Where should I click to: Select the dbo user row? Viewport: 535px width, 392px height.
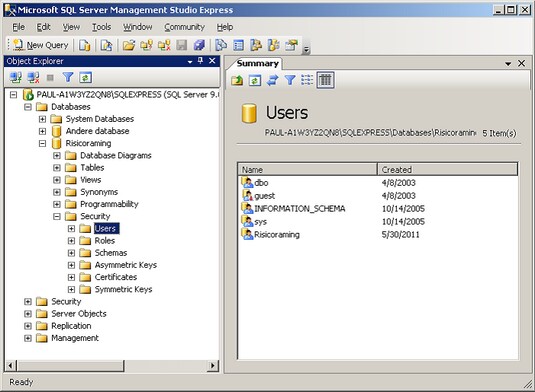(378, 183)
